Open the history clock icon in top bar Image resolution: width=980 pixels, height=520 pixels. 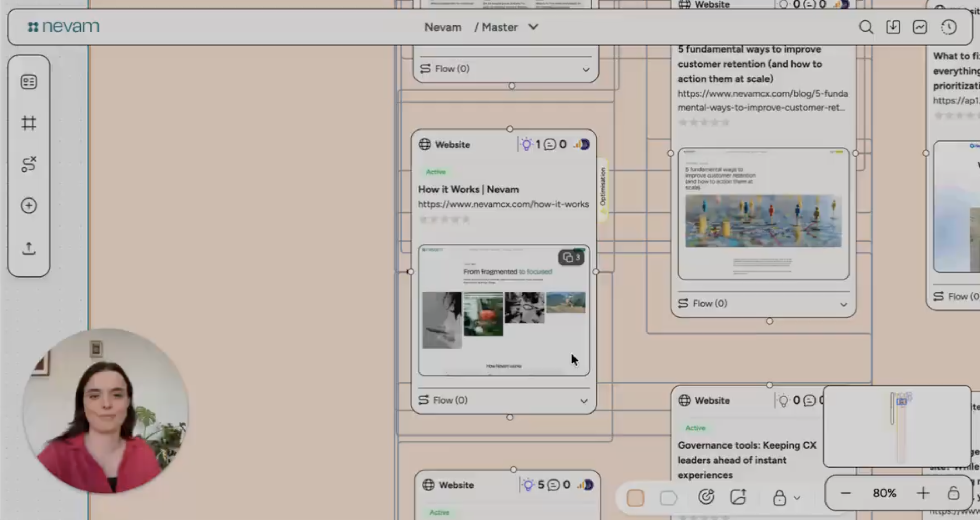[x=949, y=27]
